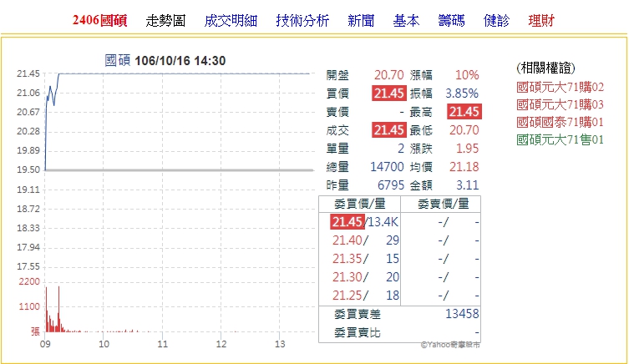The image size is (629, 364).
Task: Click the bid price 21.30
Action: (347, 277)
